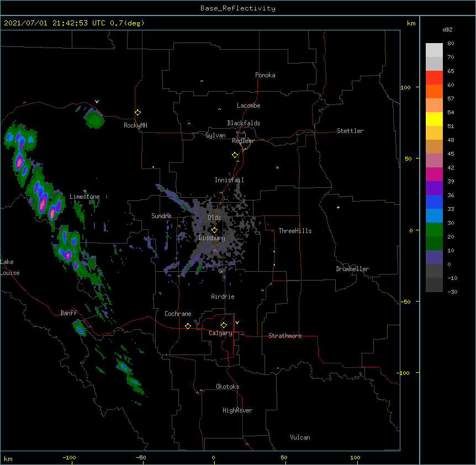The image size is (476, 465).
Task: Click the Airdrie city label
Action: click(x=223, y=297)
